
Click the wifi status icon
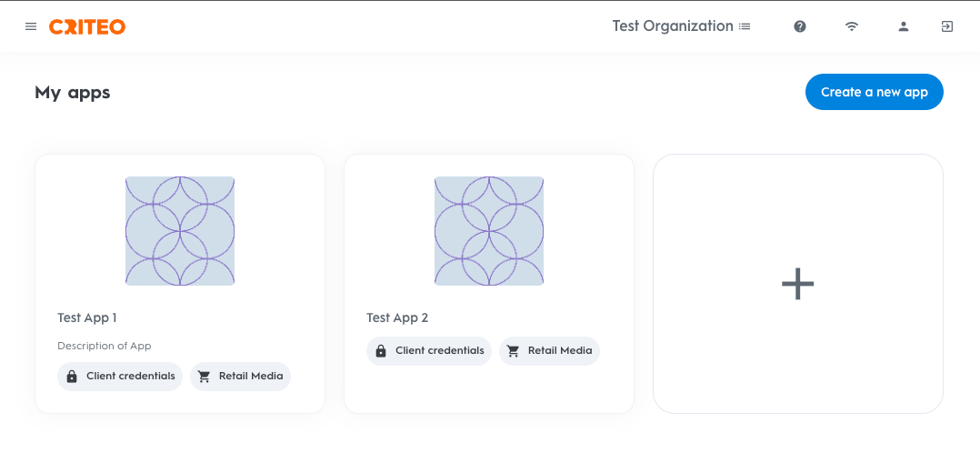tap(851, 26)
